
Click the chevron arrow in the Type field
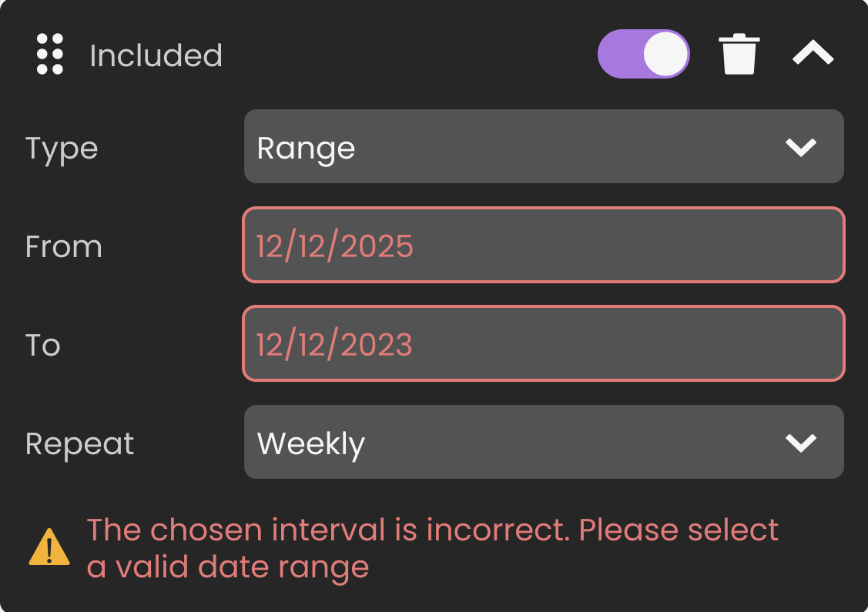(800, 147)
